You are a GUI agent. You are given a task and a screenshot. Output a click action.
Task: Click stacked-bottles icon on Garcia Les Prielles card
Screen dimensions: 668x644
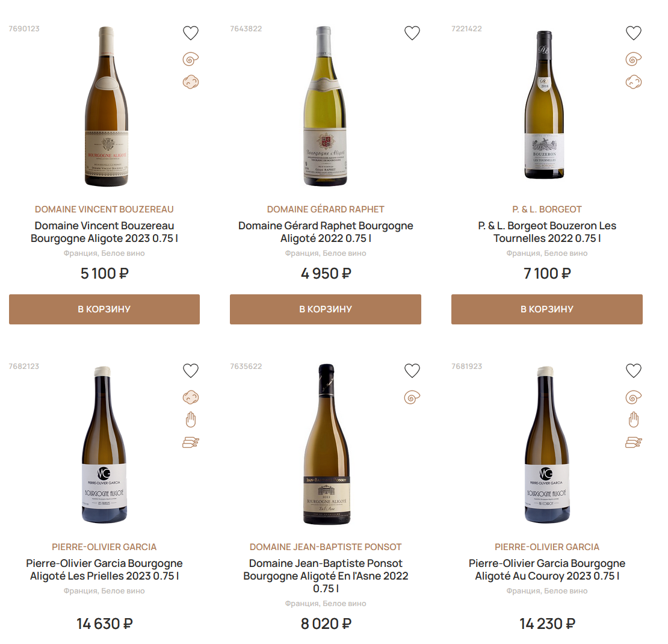191,442
